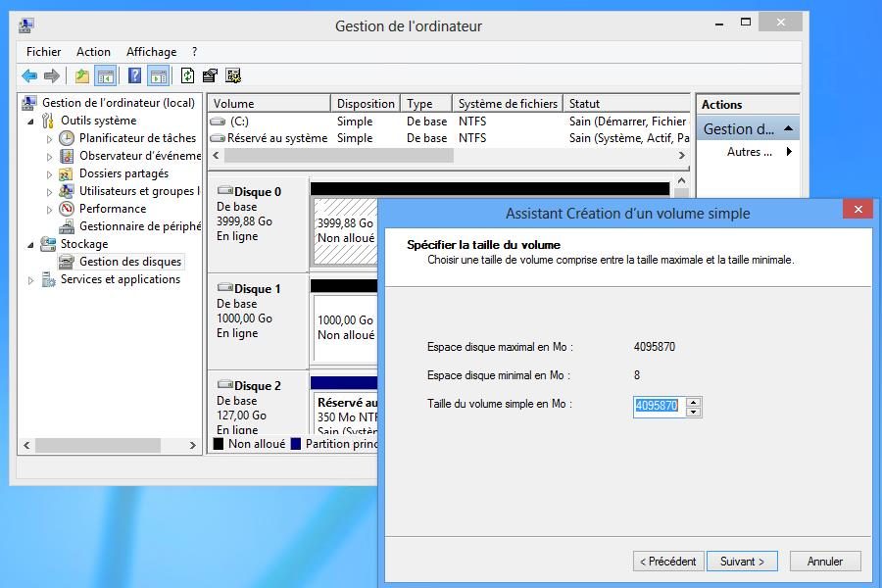
Task: Collapse the Gestion d... actions section
Action: (x=788, y=128)
